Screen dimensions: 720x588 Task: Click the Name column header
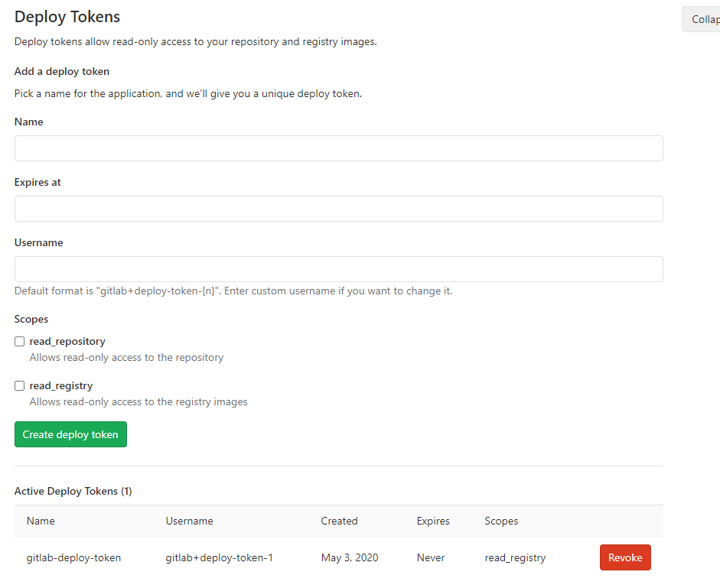[41, 521]
